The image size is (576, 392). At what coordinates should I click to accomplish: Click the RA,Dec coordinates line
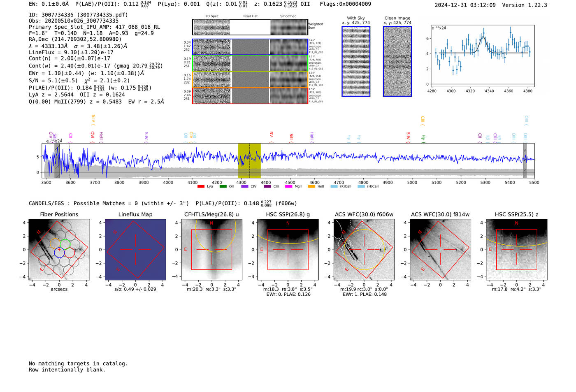[x=75, y=39]
